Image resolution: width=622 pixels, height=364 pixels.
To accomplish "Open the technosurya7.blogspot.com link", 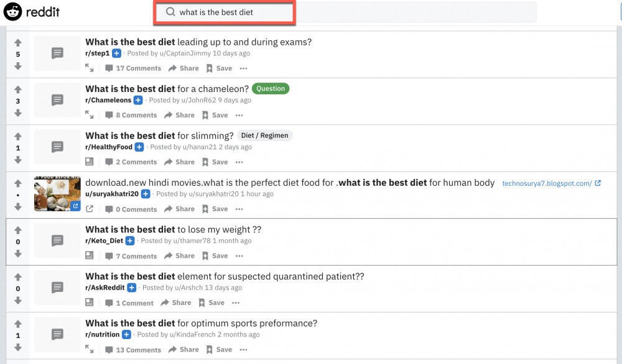I will 547,183.
